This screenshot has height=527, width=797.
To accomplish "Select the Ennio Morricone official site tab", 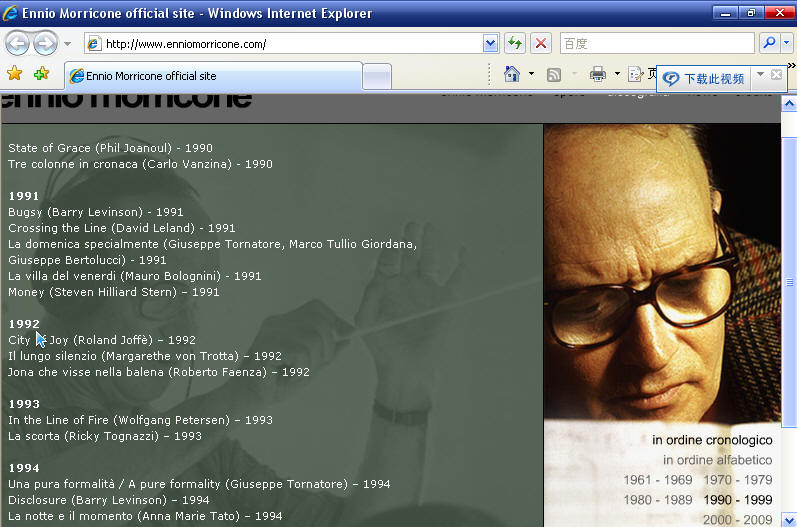I will tap(213, 76).
